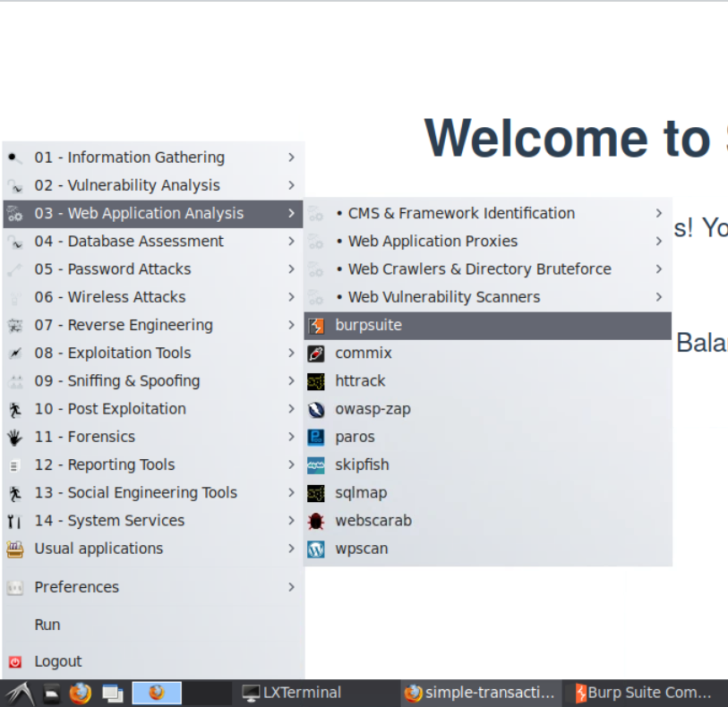Click the file manager icon in the taskbar

pyautogui.click(x=52, y=694)
